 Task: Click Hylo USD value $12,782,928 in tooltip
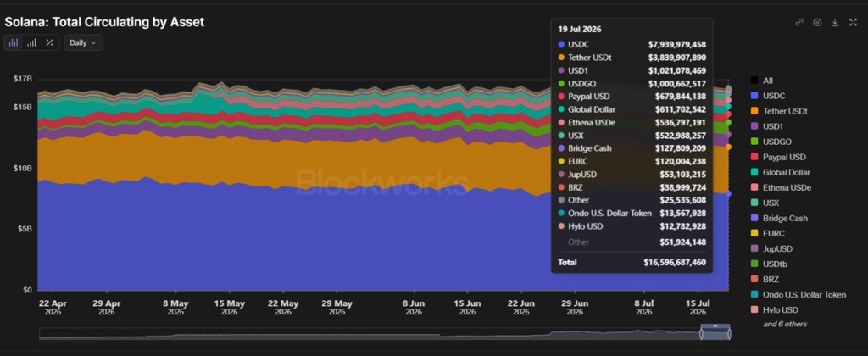click(682, 226)
